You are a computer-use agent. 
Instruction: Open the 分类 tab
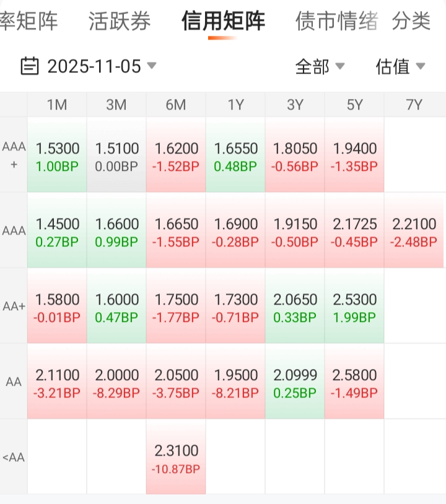click(x=411, y=22)
